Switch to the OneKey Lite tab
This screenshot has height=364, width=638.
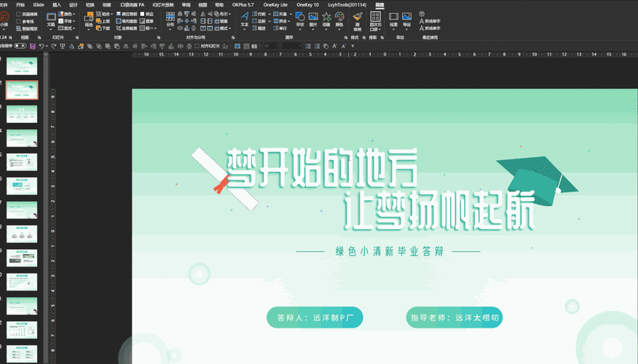[x=275, y=4]
